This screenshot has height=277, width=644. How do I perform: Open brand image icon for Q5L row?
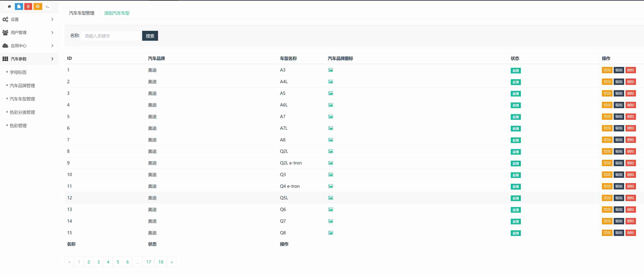coord(331,198)
